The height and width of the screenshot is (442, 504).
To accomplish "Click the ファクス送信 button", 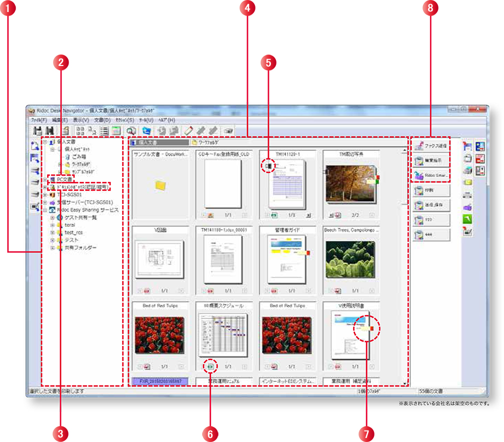I will [431, 146].
